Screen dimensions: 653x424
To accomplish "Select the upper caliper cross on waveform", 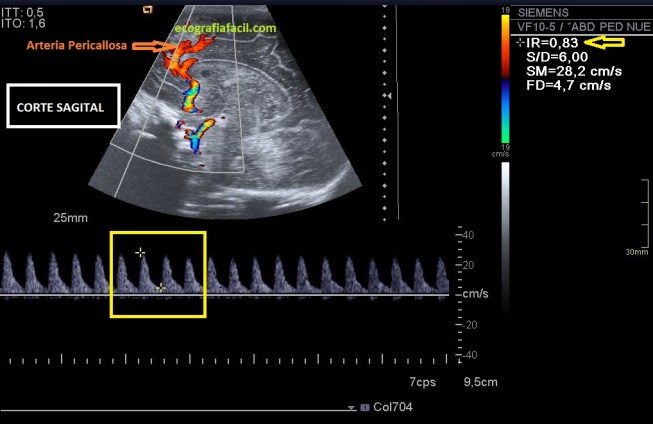I will [x=140, y=253].
